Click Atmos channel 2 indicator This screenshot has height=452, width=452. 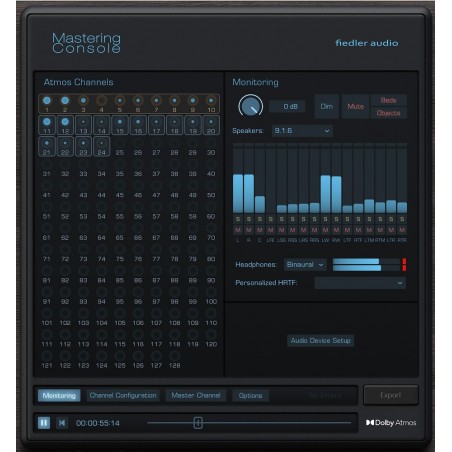click(x=65, y=101)
